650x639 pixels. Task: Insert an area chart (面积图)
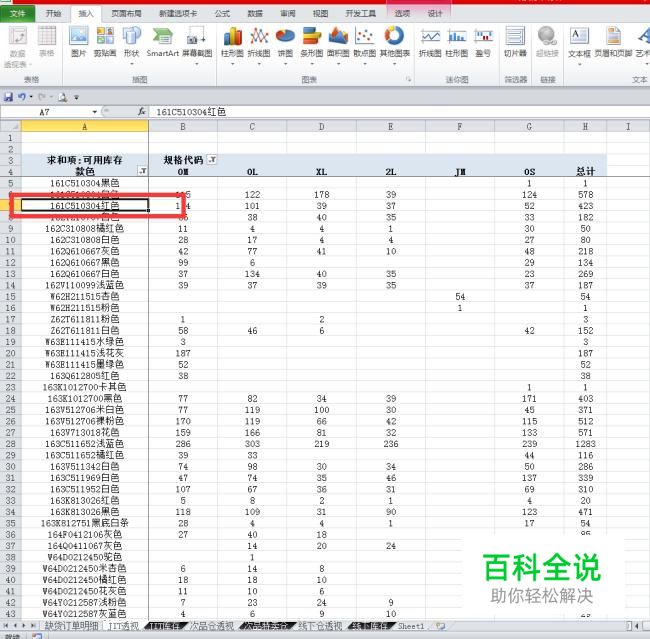point(338,41)
